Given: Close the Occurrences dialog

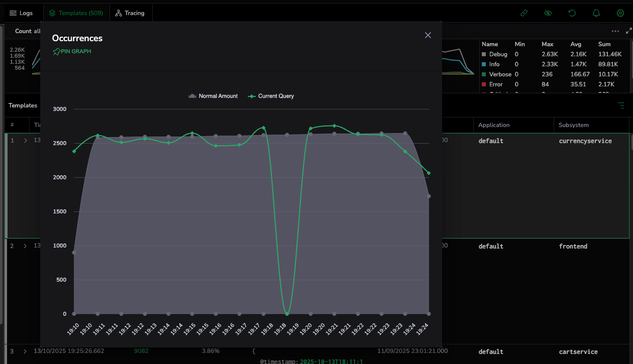Looking at the screenshot, I should click(x=428, y=35).
